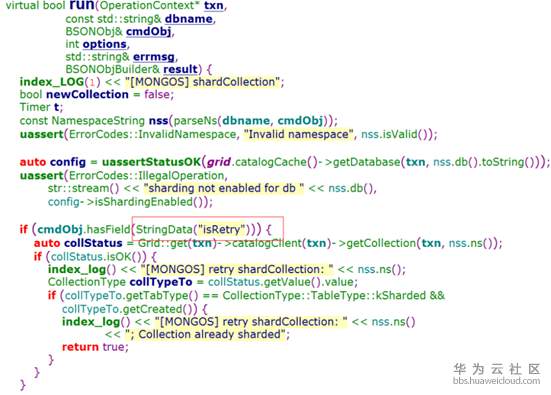Screen dimensions: 551x395
Task: Click the 'return' keyword
Action: (80, 347)
